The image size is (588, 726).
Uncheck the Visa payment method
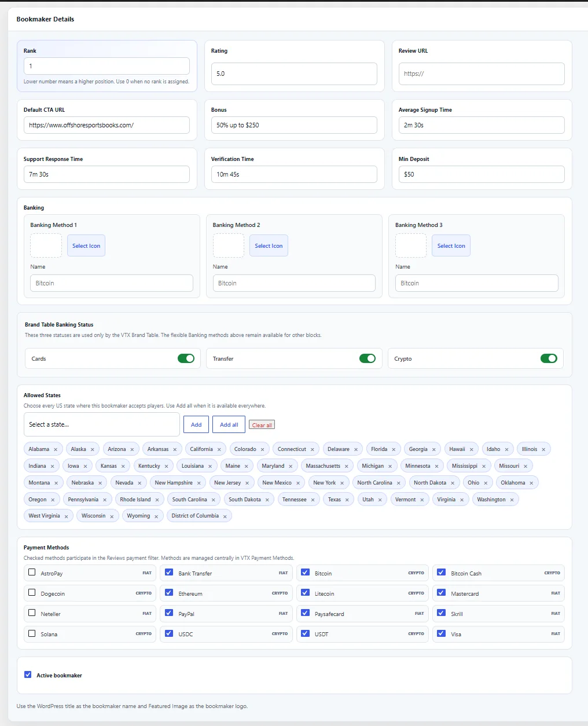442,633
